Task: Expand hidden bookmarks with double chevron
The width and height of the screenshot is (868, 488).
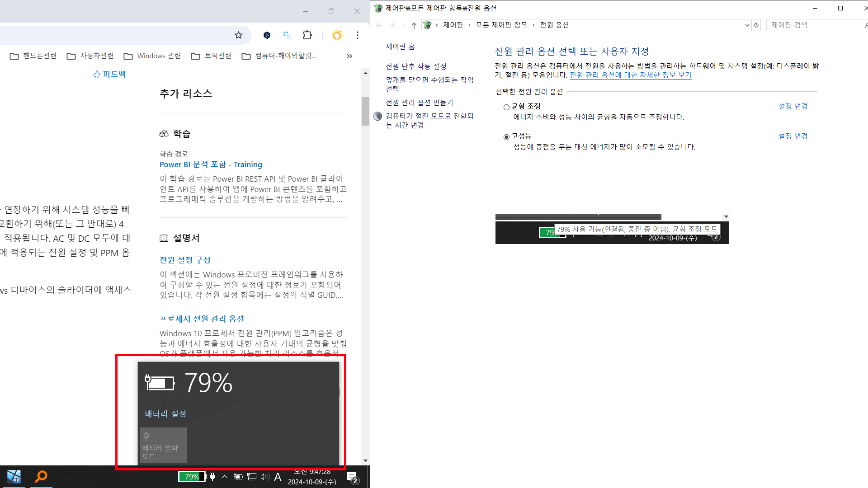Action: click(349, 56)
